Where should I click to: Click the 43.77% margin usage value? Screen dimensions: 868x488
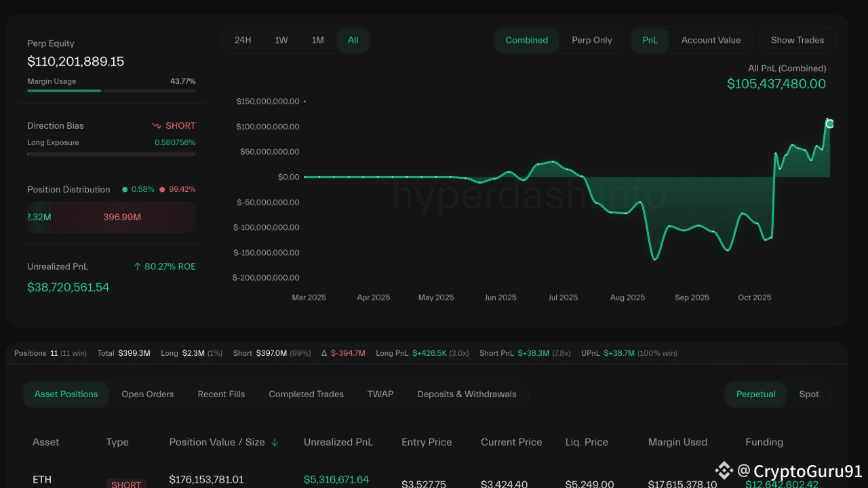pyautogui.click(x=182, y=81)
